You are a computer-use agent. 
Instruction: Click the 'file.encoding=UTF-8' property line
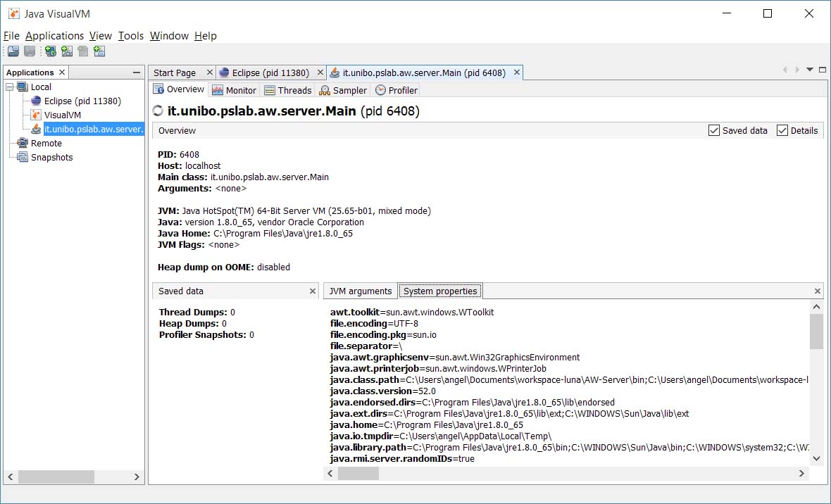coord(374,323)
